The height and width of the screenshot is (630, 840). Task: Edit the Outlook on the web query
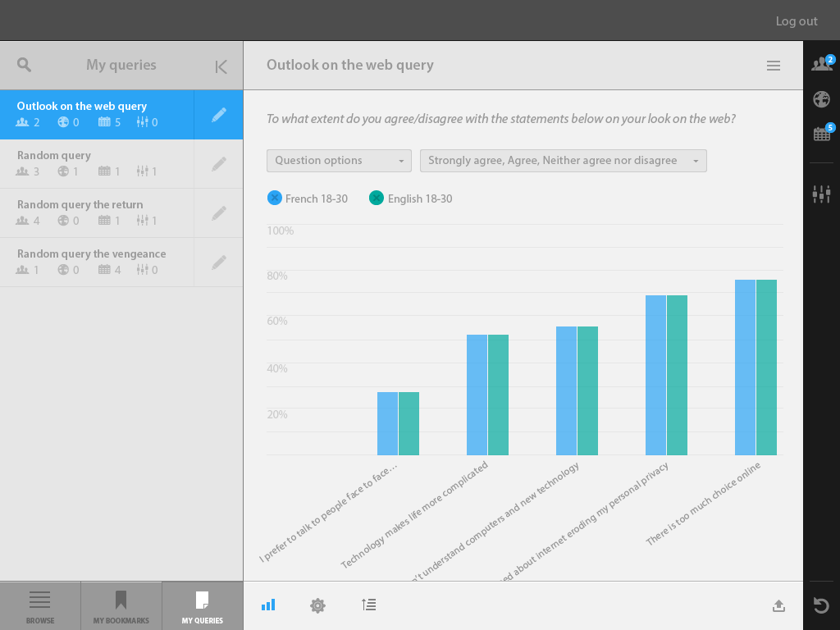tap(218, 115)
